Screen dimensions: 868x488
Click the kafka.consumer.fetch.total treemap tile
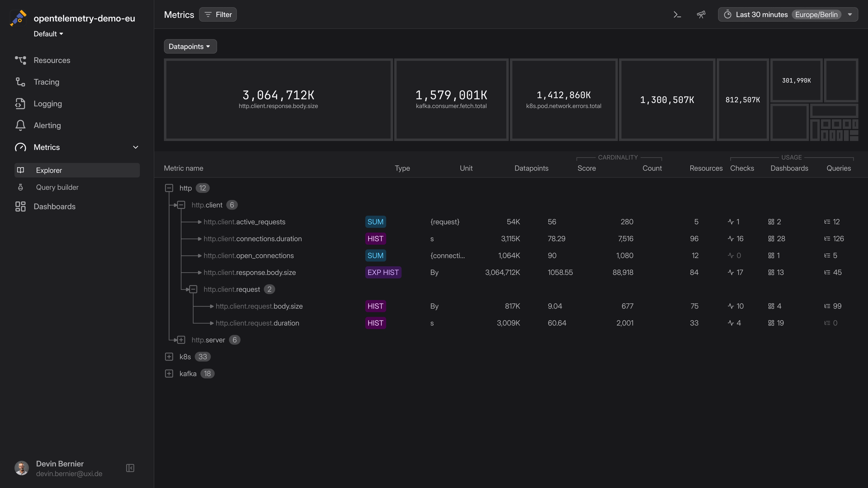pos(451,100)
